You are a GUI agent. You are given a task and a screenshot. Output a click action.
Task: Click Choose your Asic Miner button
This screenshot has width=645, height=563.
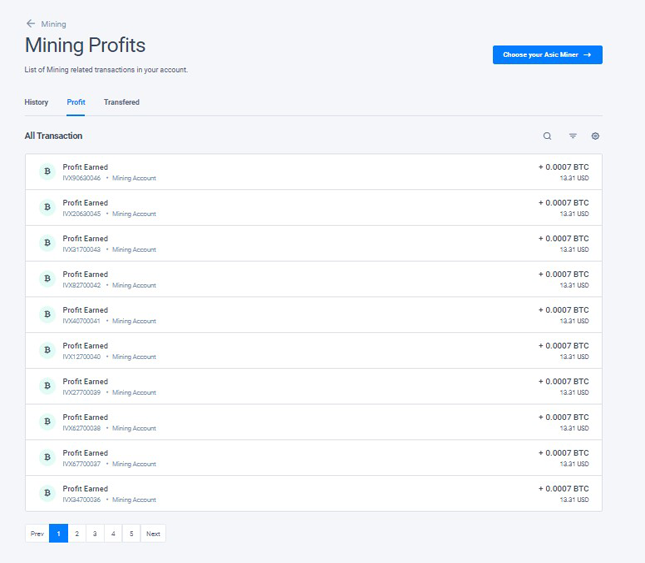[x=547, y=55]
